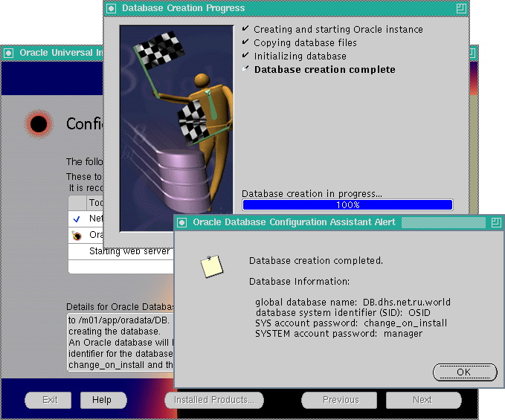
Task: Click the in-progress status icon in the tools table
Action: tap(77, 235)
